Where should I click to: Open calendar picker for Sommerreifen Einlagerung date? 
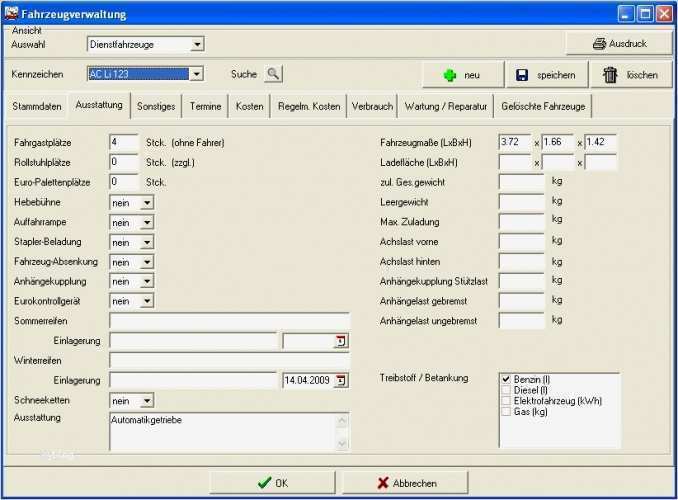pos(341,341)
